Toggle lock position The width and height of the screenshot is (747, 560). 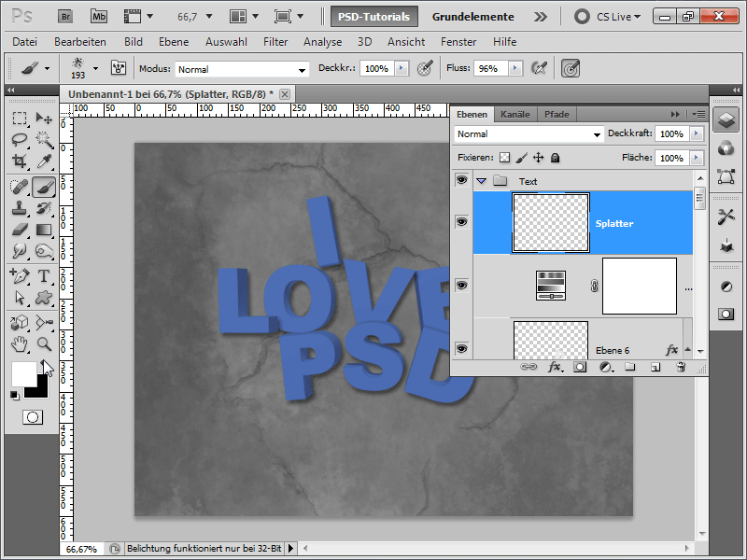539,158
